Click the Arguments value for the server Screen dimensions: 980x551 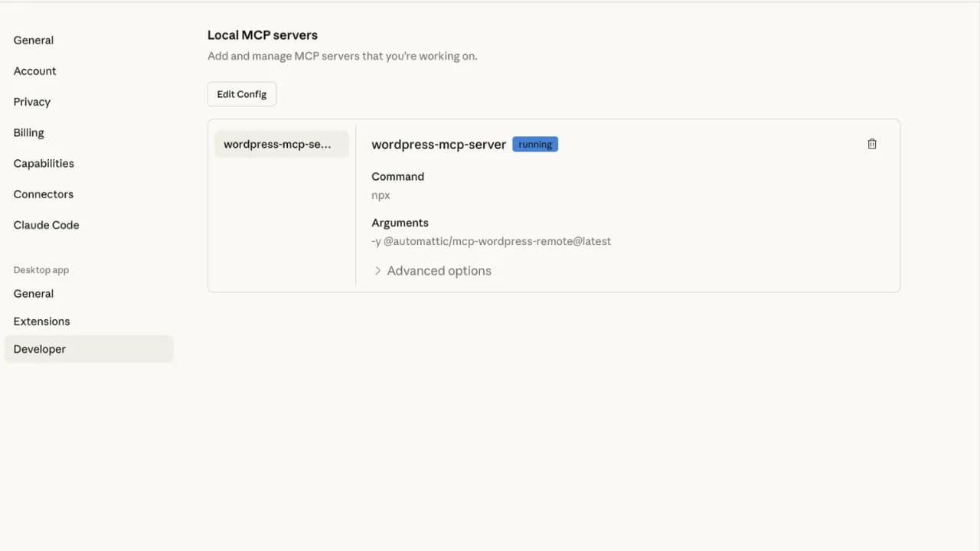tap(491, 241)
